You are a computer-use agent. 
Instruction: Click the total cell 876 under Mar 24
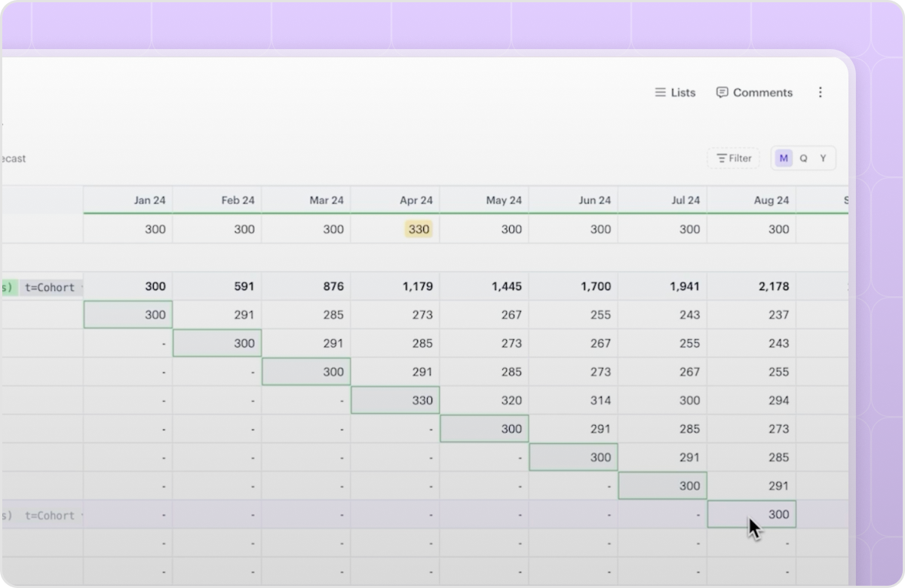[x=306, y=286]
